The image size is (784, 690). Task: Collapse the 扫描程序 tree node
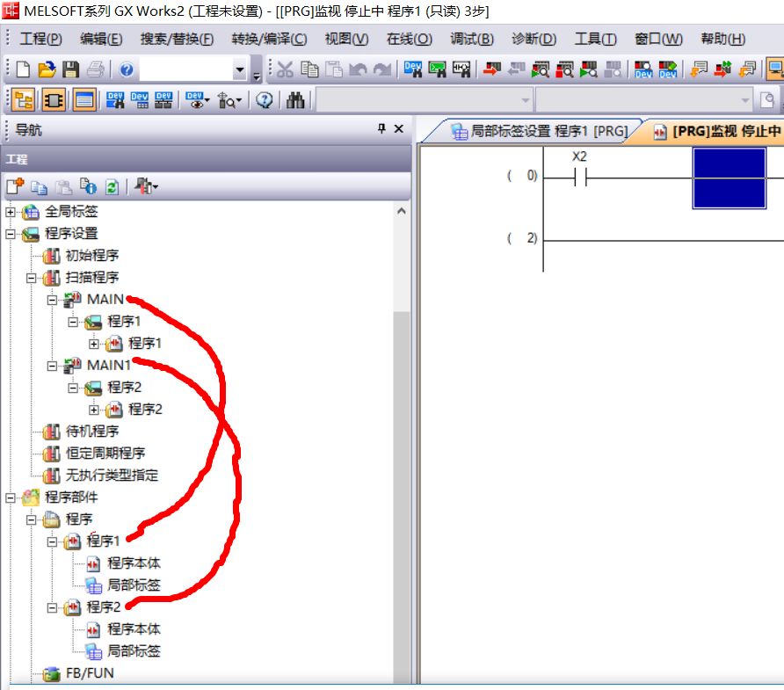coord(32,278)
